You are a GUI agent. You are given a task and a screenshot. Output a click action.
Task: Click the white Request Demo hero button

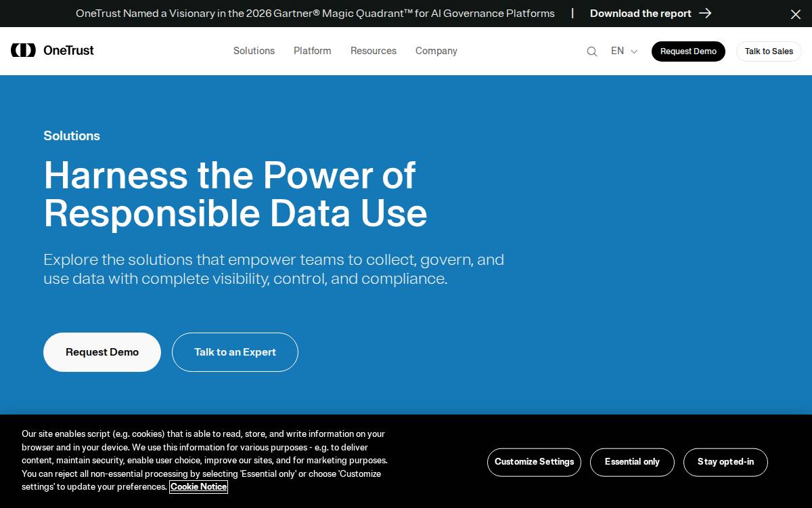[x=102, y=352]
